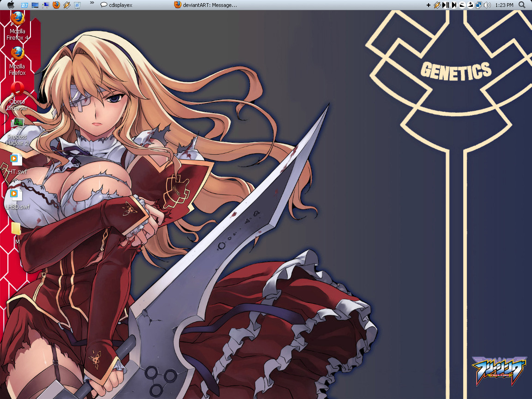Launch Firefox from the quick-launch bar
Viewport: 532px width, 399px height.
coord(56,5)
